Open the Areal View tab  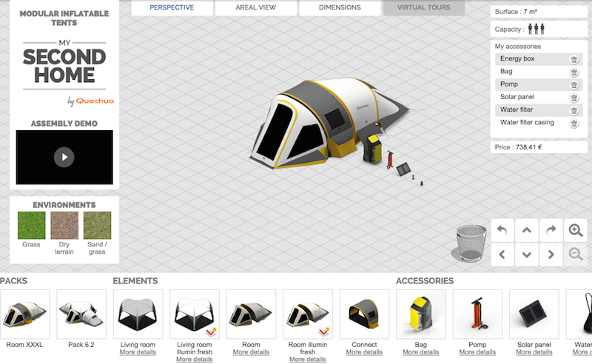point(255,7)
